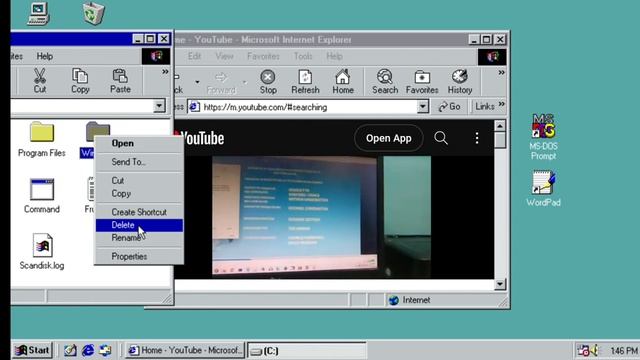Select the WordPad desktop shortcut
The width and height of the screenshot is (640, 360).
point(543,188)
